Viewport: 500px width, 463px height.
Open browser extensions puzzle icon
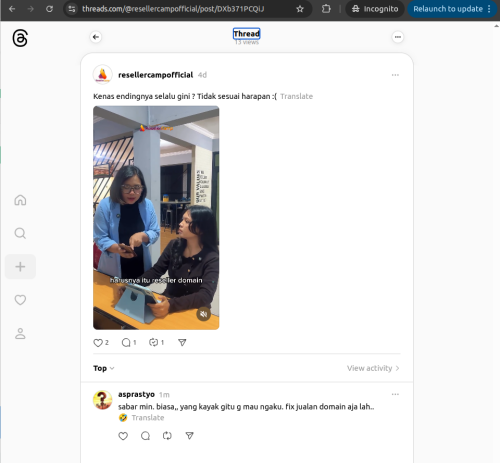click(326, 9)
